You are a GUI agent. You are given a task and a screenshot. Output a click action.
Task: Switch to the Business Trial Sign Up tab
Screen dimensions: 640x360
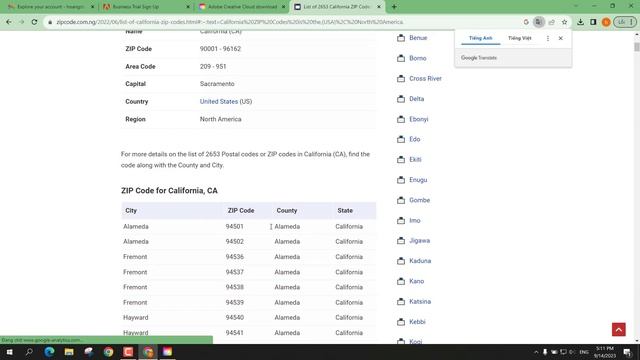pyautogui.click(x=145, y=7)
